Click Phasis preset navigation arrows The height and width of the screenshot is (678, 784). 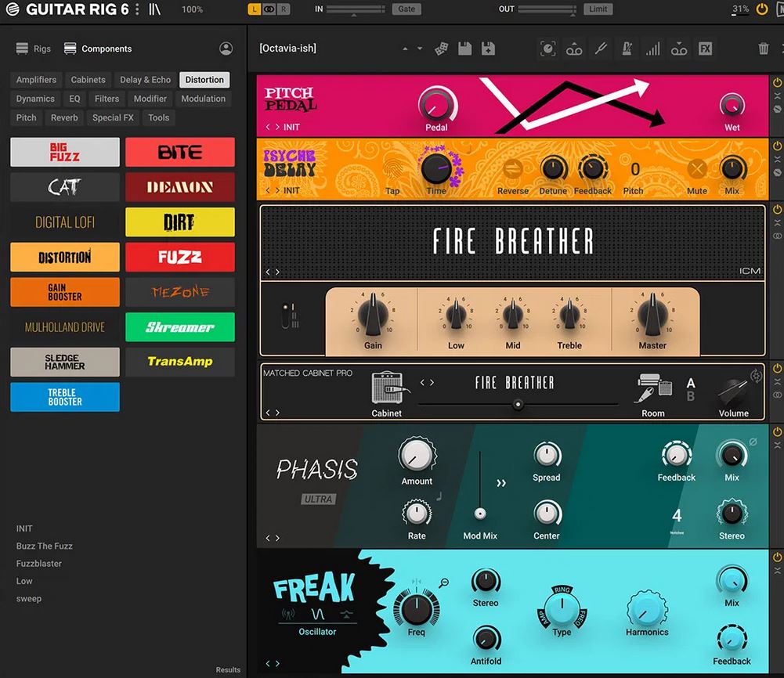(273, 538)
